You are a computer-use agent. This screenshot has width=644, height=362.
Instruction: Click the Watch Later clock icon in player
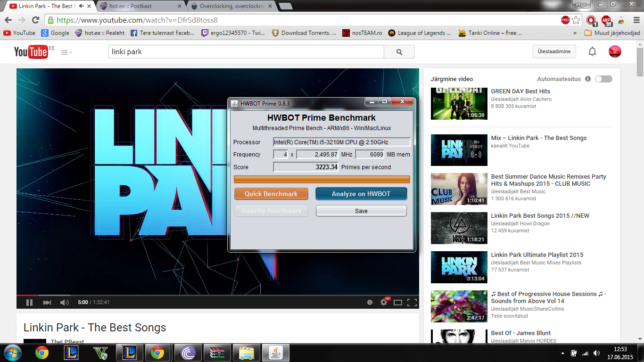[x=370, y=303]
